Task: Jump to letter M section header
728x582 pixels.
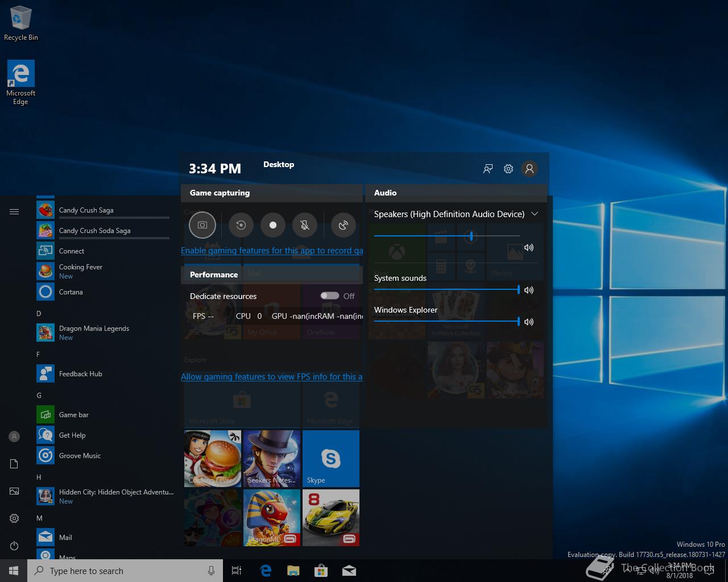Action: coord(39,518)
